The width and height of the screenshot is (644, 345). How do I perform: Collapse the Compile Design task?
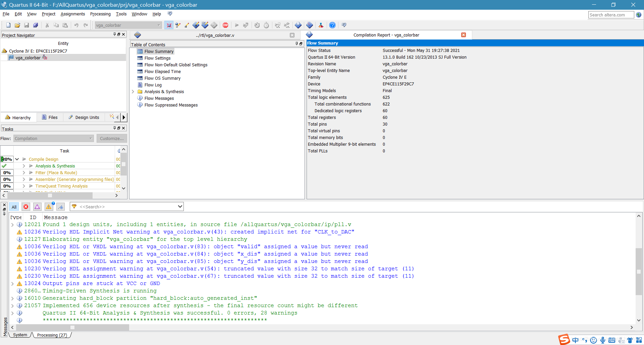(x=17, y=159)
